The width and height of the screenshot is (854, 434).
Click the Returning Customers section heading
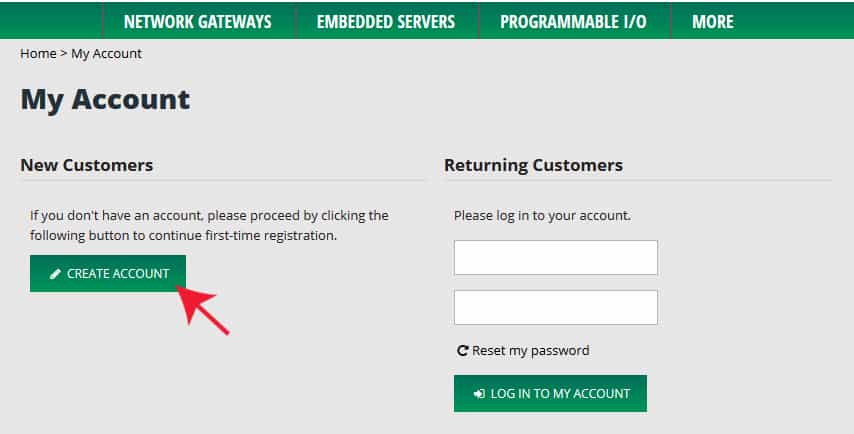[x=533, y=165]
